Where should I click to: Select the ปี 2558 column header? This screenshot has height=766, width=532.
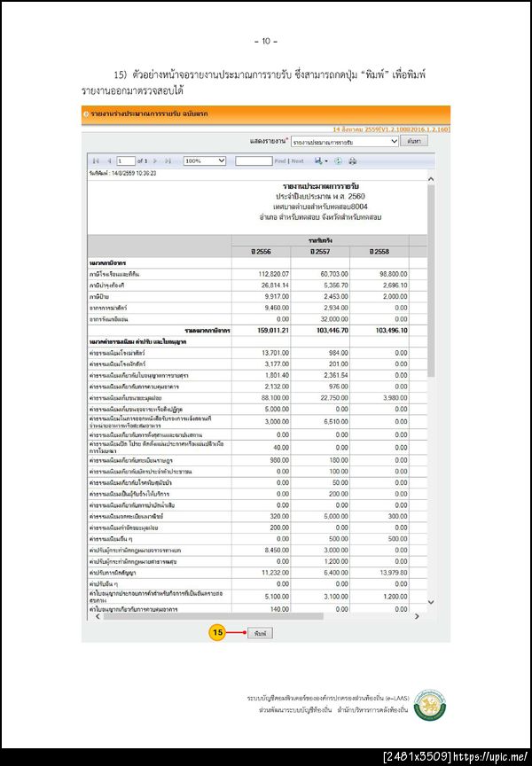(x=379, y=252)
